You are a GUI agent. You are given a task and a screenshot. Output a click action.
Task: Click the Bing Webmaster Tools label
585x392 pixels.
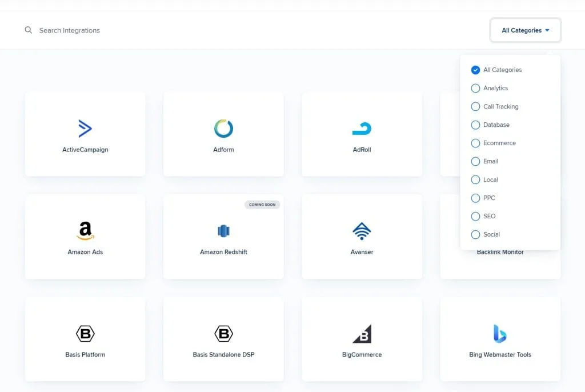pyautogui.click(x=500, y=355)
